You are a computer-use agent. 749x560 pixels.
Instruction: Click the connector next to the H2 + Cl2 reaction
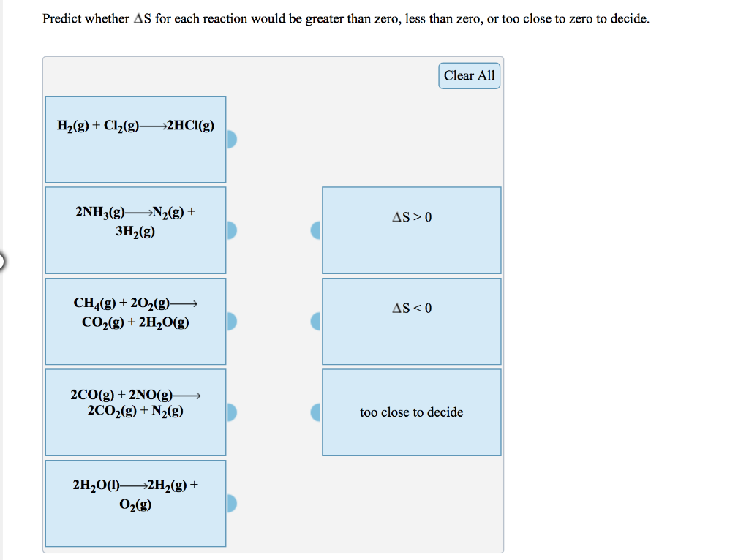click(230, 139)
